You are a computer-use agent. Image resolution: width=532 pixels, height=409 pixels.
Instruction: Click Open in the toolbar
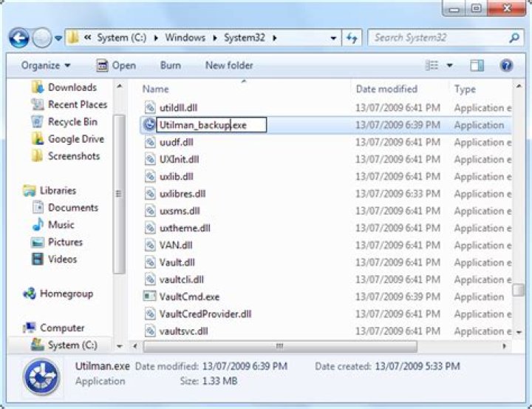tap(116, 65)
